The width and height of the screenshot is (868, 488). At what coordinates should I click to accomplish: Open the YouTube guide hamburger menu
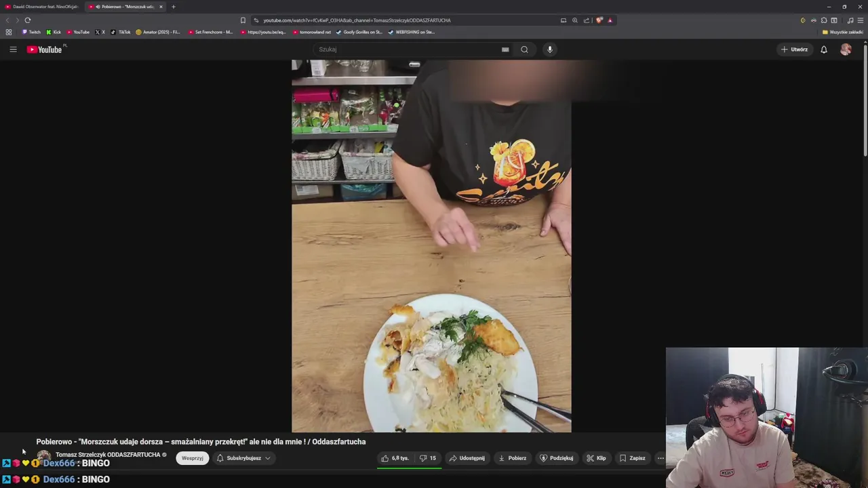coord(13,49)
